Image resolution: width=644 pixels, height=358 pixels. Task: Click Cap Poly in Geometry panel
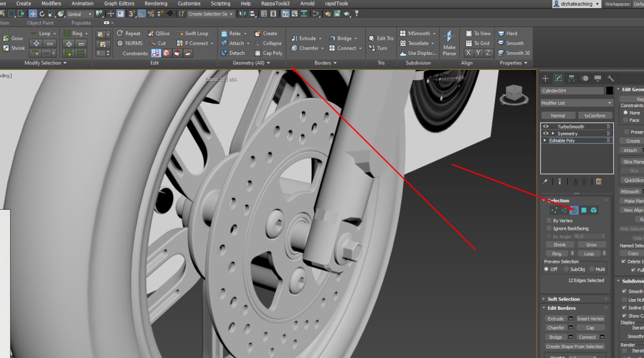(x=269, y=53)
